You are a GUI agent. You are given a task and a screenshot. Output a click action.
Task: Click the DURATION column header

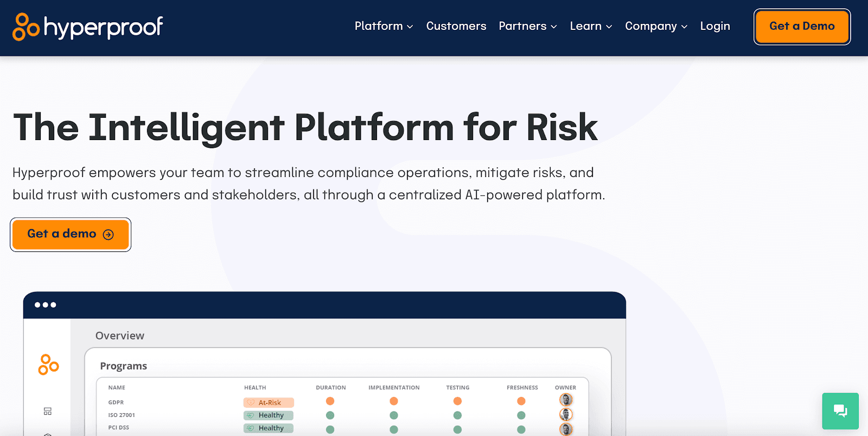click(x=331, y=388)
